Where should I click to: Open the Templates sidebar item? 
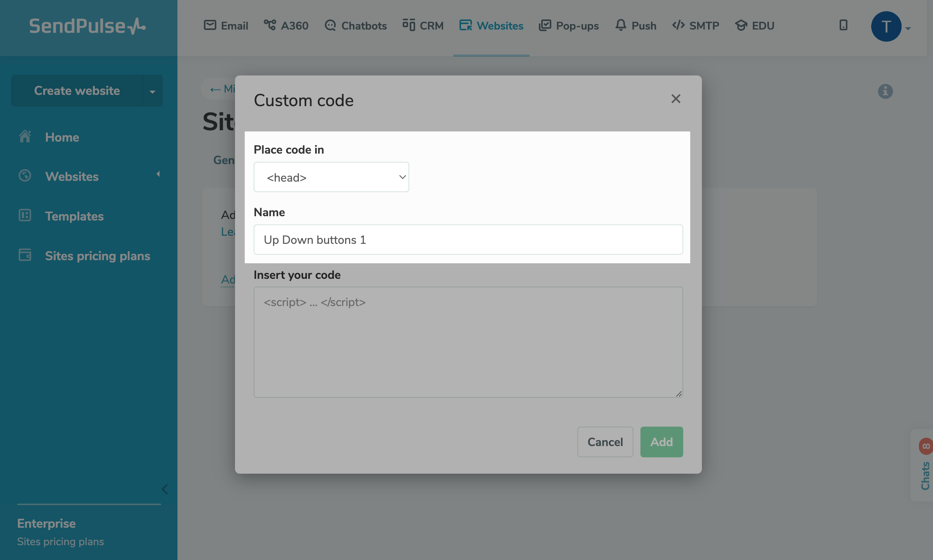tap(74, 216)
